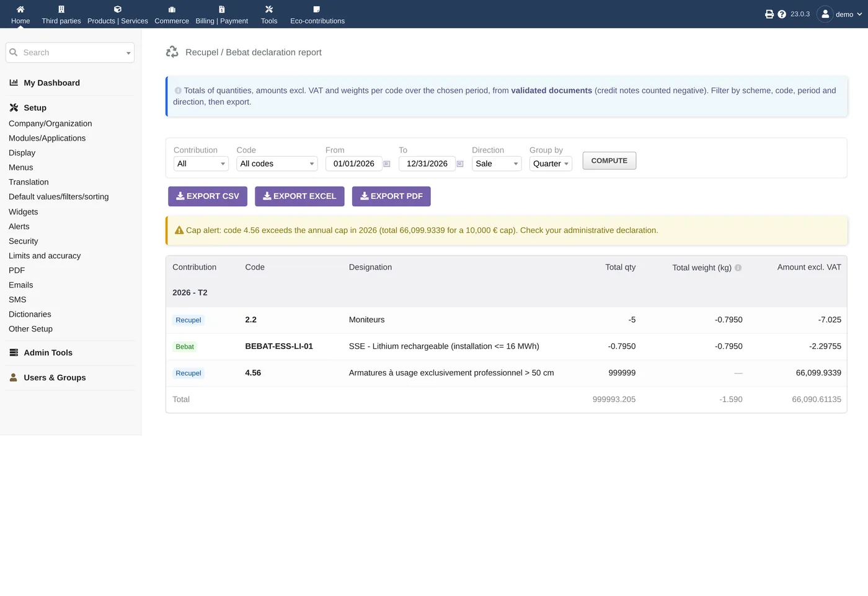The height and width of the screenshot is (596, 868).
Task: Open the Direction Sale dropdown
Action: [497, 164]
